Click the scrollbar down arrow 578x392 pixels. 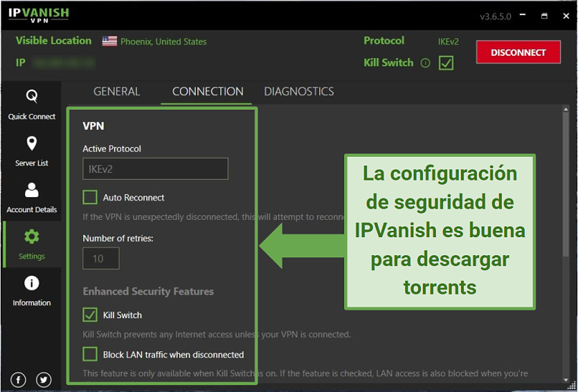pyautogui.click(x=566, y=380)
